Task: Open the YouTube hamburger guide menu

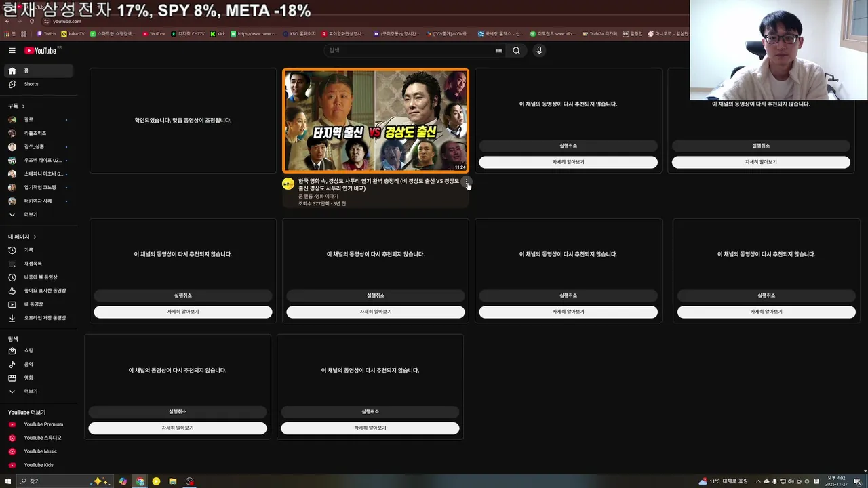Action: point(12,50)
